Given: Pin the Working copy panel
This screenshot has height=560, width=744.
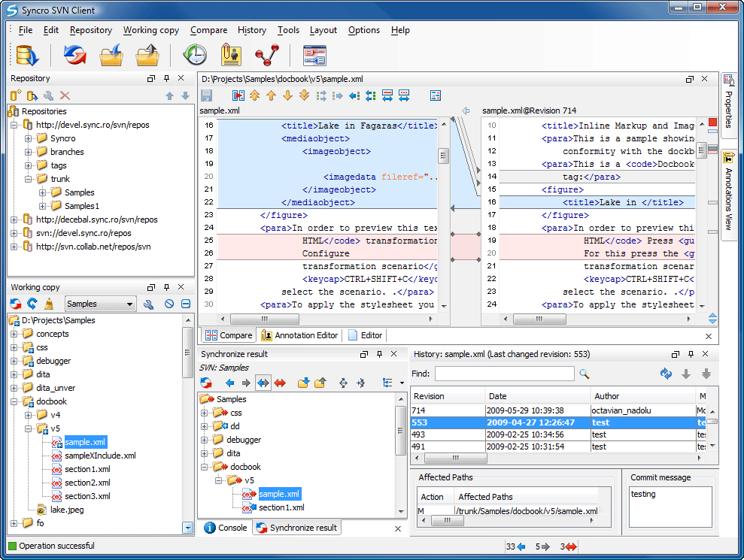Looking at the screenshot, I should coord(166,287).
